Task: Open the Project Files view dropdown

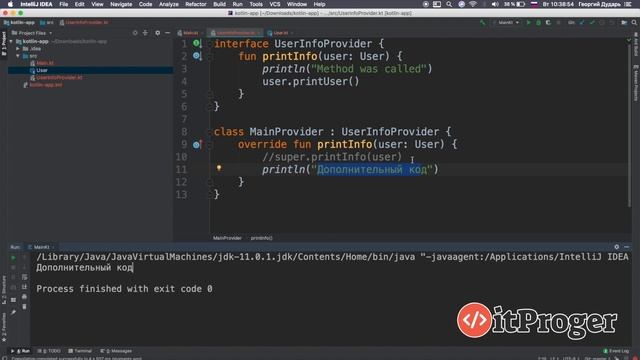Action: pos(32,33)
